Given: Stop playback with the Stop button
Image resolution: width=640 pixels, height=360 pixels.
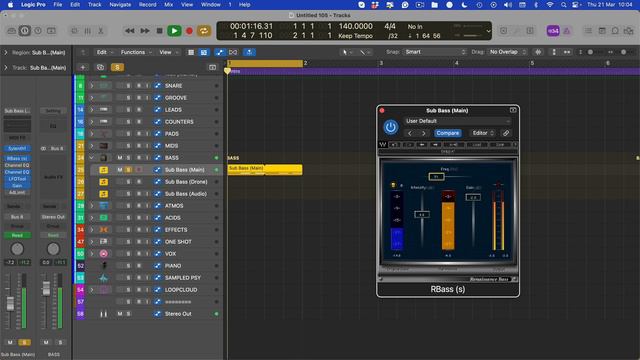Looking at the screenshot, I should (x=160, y=31).
